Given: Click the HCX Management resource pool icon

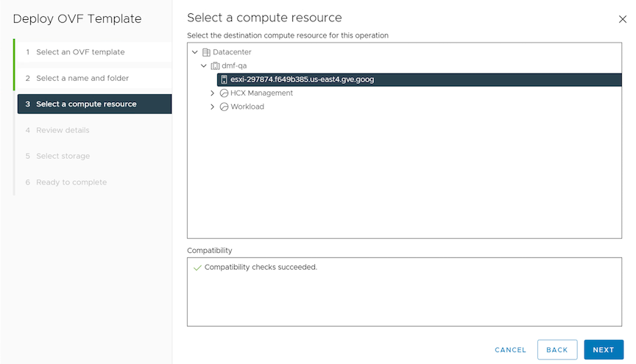Looking at the screenshot, I should [x=224, y=93].
